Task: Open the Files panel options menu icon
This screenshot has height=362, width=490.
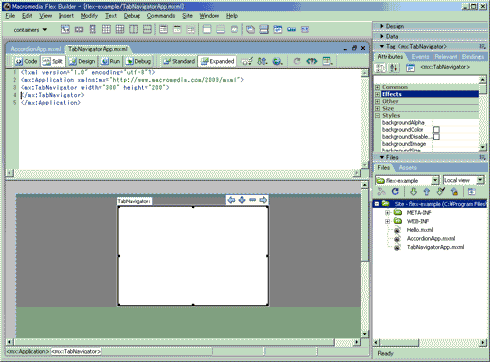Action: (x=482, y=157)
